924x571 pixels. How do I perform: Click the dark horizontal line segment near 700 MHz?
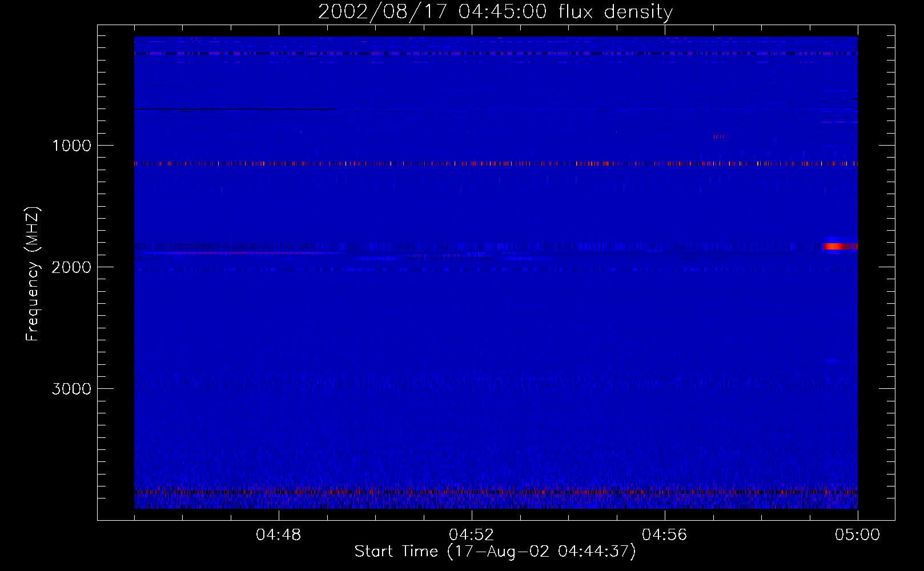pos(236,108)
